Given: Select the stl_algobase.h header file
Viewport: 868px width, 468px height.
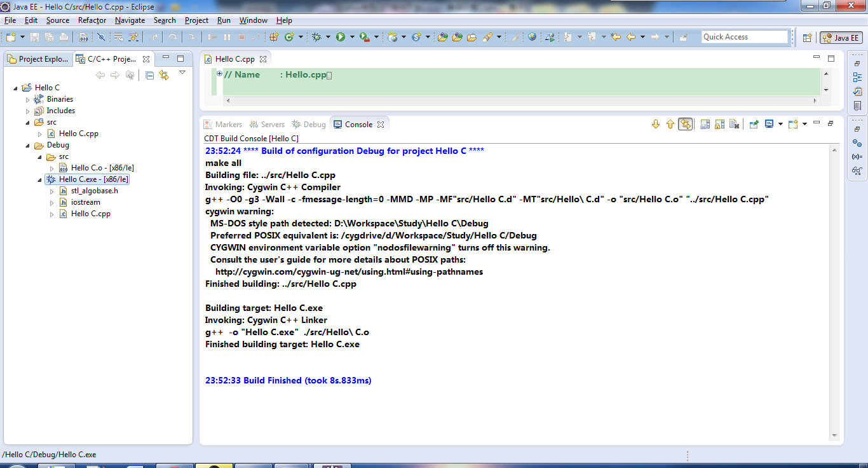Looking at the screenshot, I should click(x=88, y=191).
